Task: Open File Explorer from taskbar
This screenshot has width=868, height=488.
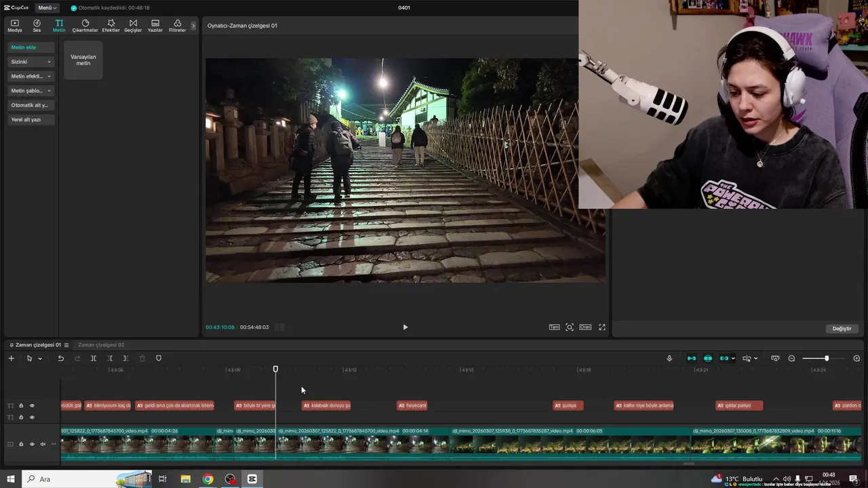Action: click(185, 479)
